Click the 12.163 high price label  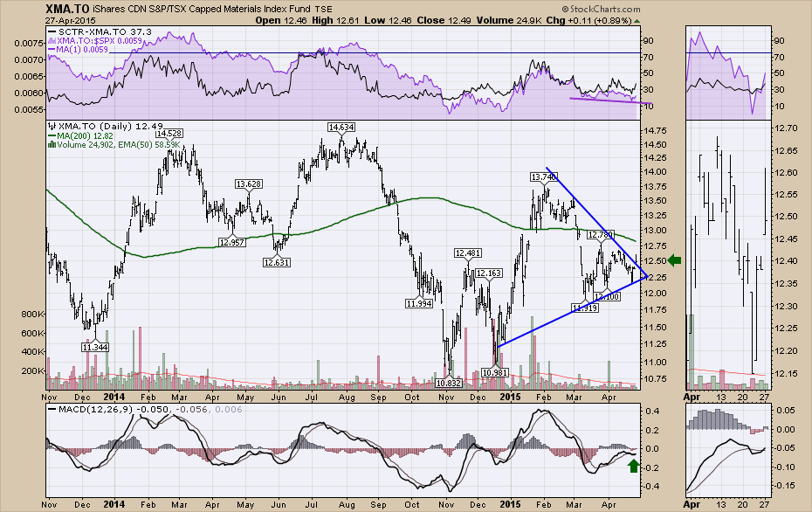tap(488, 273)
